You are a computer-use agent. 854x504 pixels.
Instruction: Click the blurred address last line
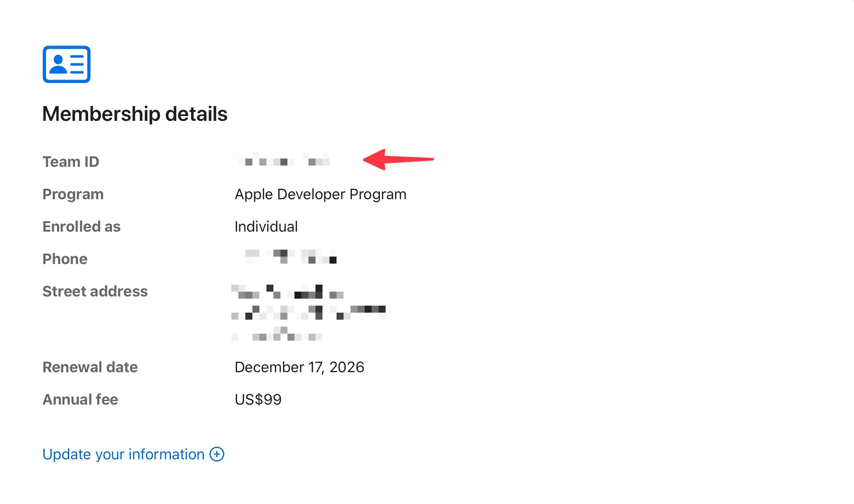coord(277,334)
